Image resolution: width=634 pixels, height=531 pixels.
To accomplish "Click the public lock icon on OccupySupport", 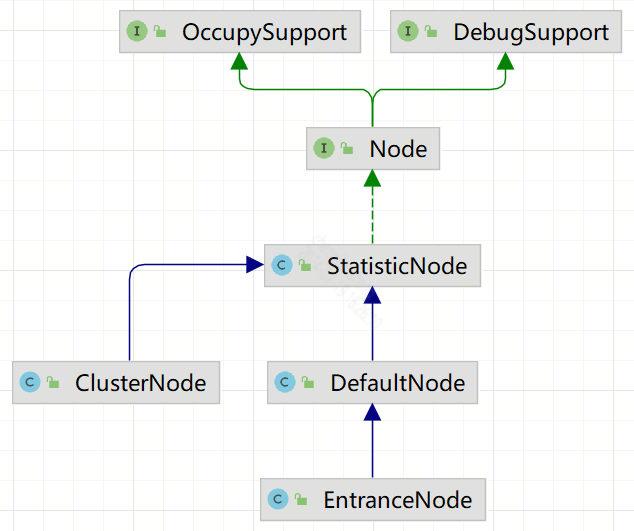I will coord(160,31).
